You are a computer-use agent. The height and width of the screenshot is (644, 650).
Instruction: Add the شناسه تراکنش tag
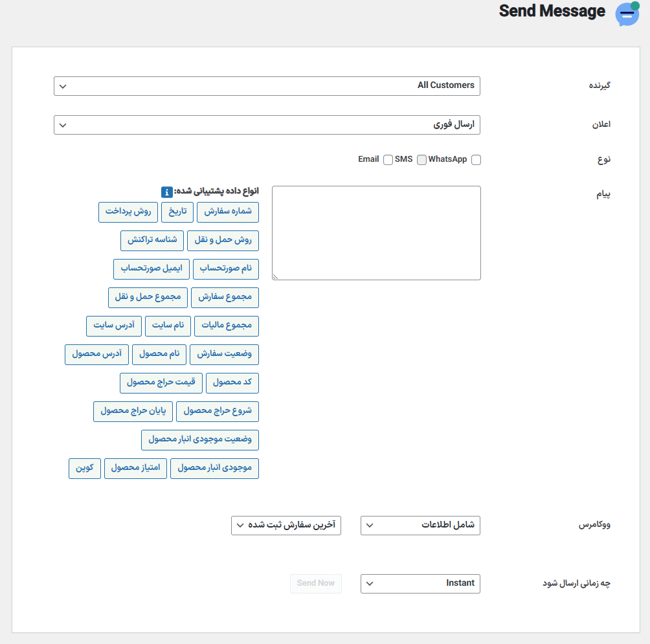[x=152, y=241]
